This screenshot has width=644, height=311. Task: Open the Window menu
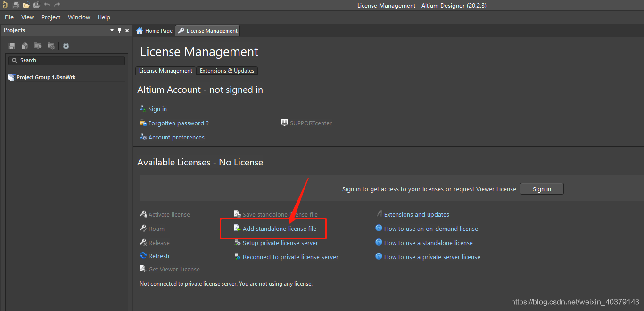coord(79,17)
